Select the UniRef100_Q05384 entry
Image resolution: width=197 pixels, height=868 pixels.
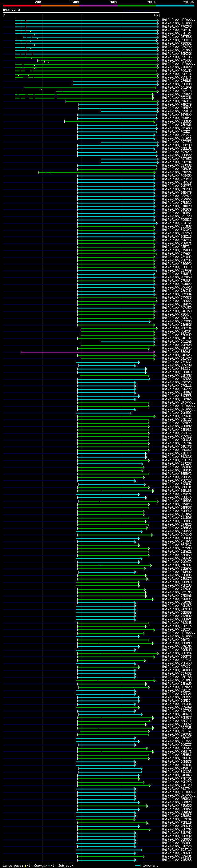point(177,294)
